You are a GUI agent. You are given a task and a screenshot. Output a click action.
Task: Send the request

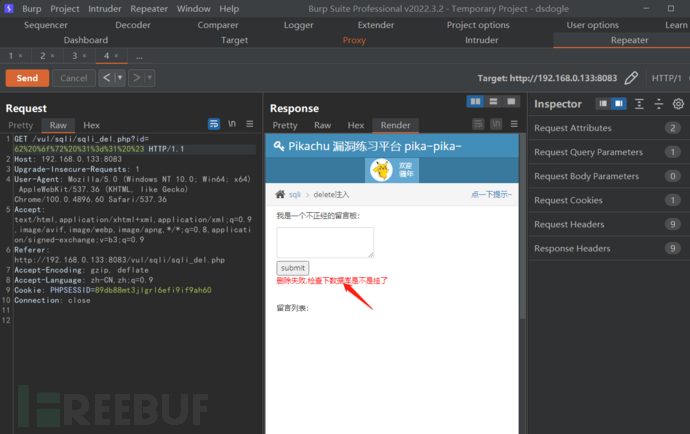[x=27, y=78]
